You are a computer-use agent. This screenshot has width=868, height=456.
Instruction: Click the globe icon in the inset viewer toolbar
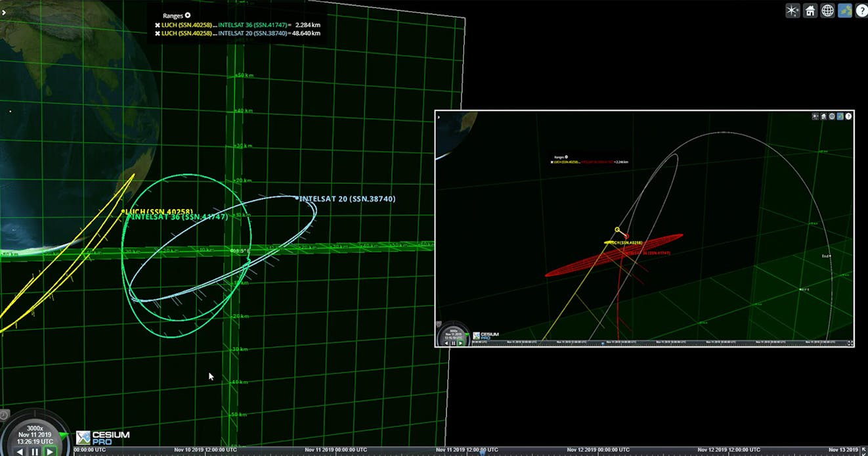pyautogui.click(x=831, y=116)
